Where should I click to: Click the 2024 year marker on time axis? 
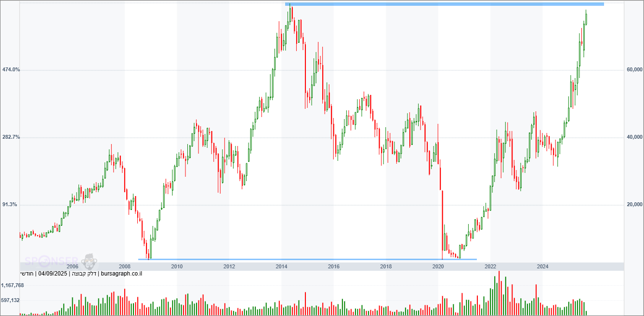click(x=542, y=266)
